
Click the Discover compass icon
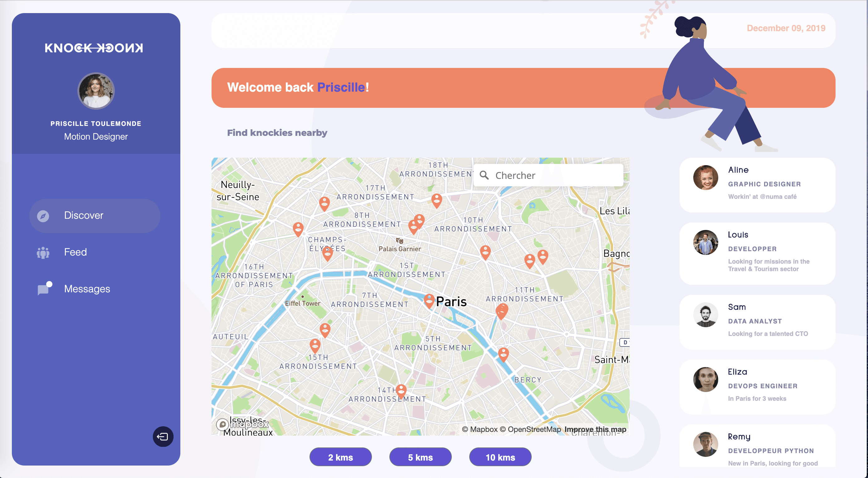[43, 216]
